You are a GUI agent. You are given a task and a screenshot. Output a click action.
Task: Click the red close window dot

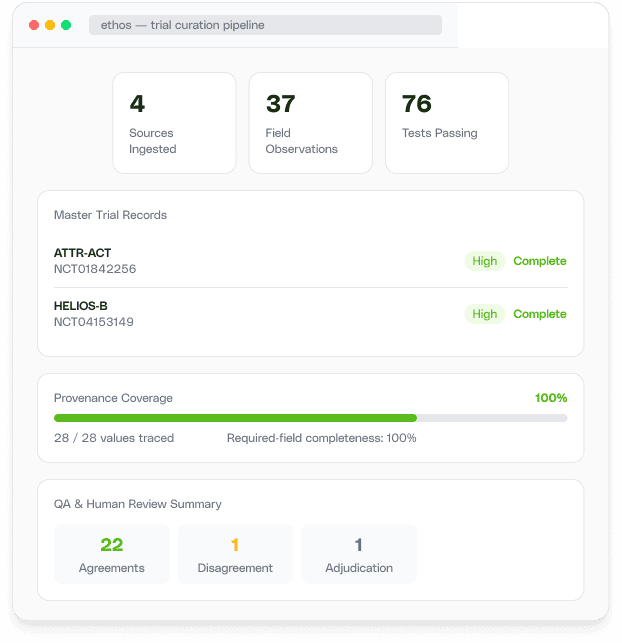click(34, 25)
